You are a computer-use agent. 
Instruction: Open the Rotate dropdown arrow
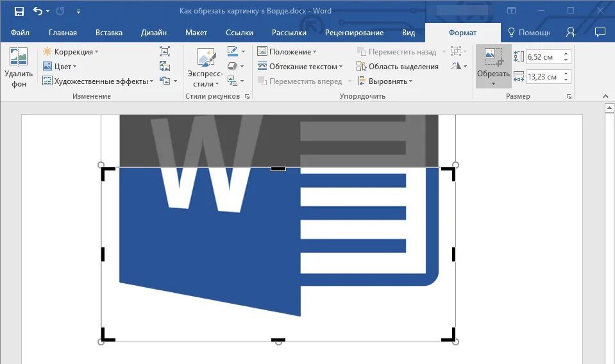pyautogui.click(x=465, y=66)
